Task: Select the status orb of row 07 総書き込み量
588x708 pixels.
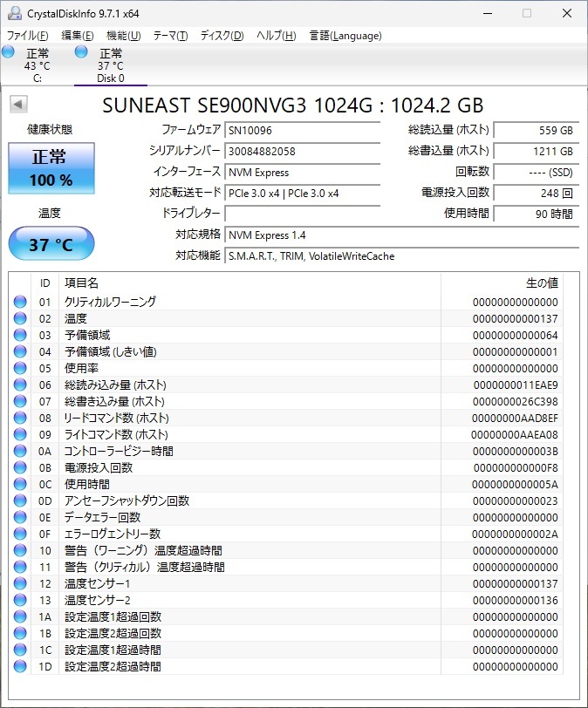Action: coord(20,401)
